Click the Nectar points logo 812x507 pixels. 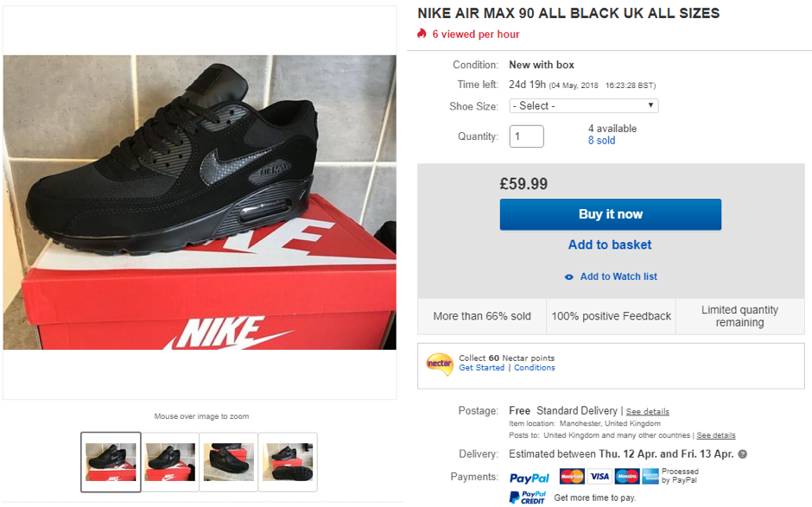pos(441,363)
